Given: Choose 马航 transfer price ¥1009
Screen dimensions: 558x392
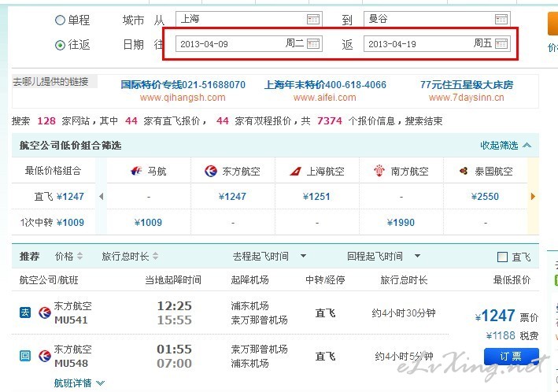Looking at the screenshot, I should click(149, 223).
